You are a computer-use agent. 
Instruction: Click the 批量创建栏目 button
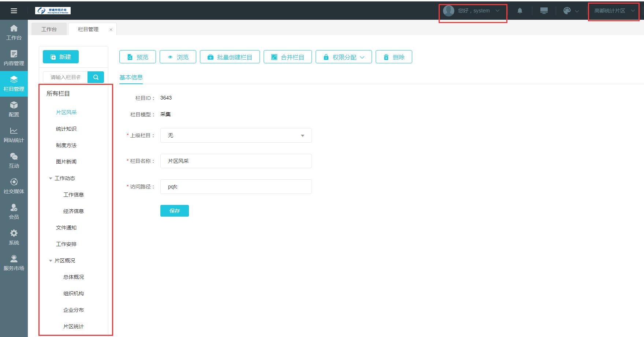pos(230,57)
